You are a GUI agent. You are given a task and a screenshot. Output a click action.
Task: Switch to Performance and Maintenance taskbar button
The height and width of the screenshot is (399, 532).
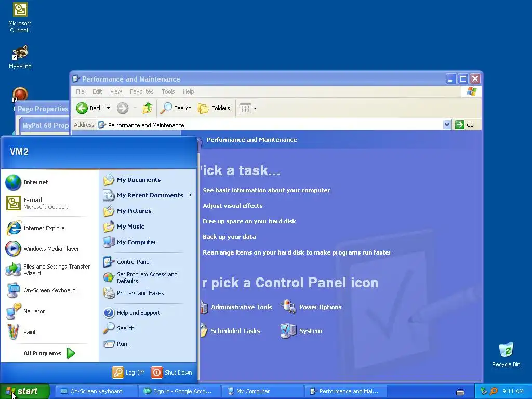point(345,392)
